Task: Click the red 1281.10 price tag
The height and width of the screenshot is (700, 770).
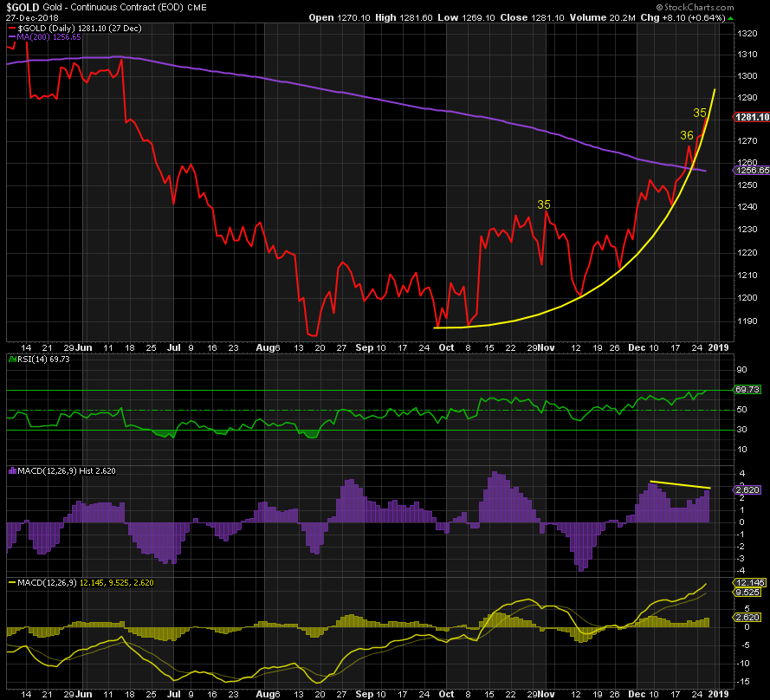Action: pyautogui.click(x=752, y=117)
